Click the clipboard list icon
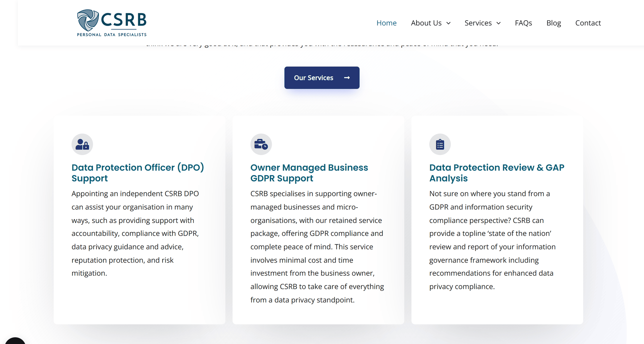 440,144
